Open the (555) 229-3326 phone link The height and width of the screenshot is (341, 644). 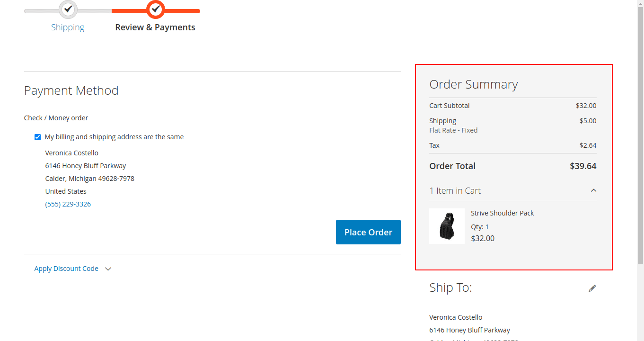click(68, 204)
